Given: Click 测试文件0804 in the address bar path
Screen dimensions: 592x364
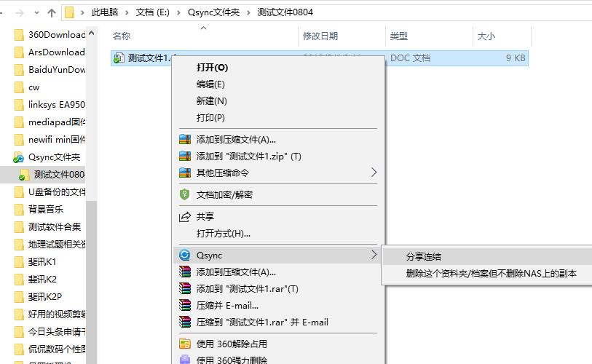Looking at the screenshot, I should tap(285, 12).
